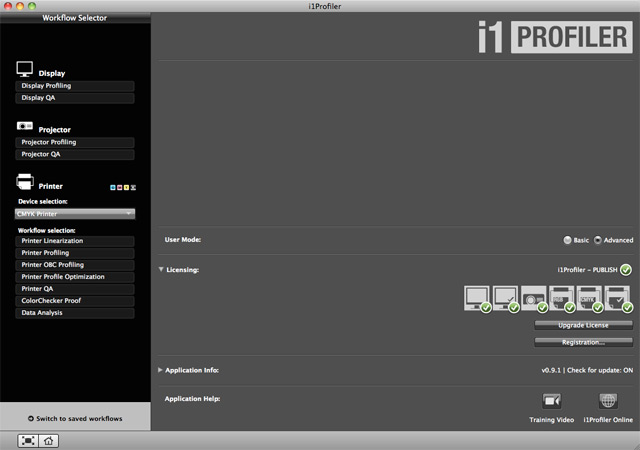Click the magenta ink swatch beside Printer

pyautogui.click(x=120, y=187)
